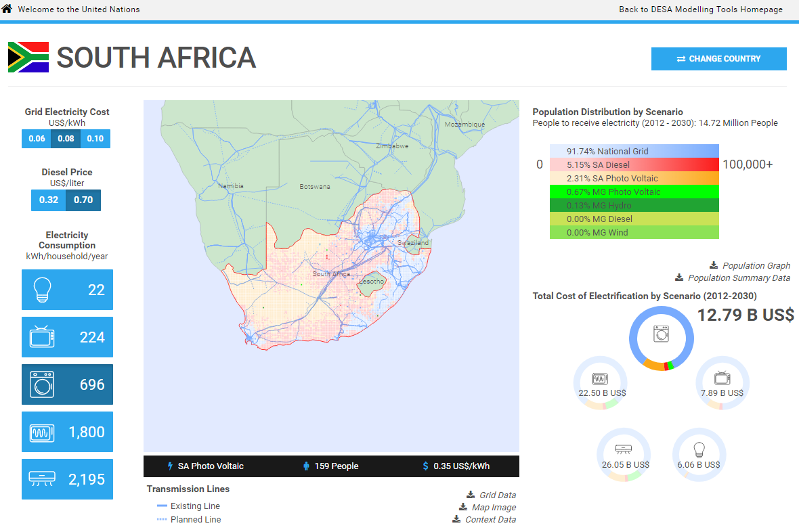The width and height of the screenshot is (799, 532).
Task: Choose diesel price 0.70 option
Action: pos(83,200)
